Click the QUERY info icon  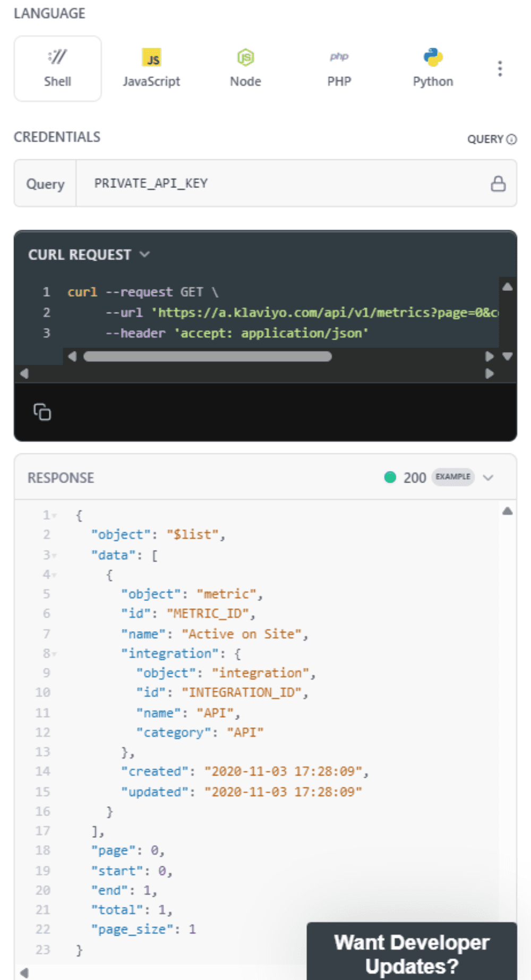pyautogui.click(x=511, y=139)
